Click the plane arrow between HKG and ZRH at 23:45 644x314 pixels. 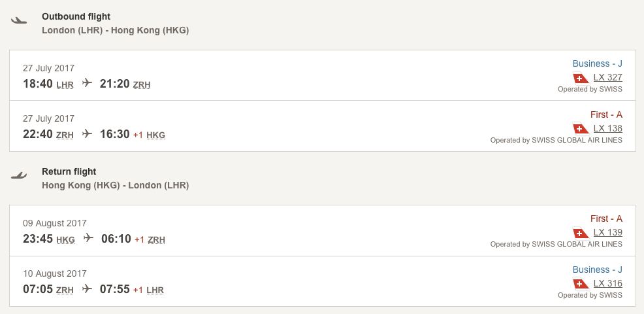pyautogui.click(x=88, y=237)
